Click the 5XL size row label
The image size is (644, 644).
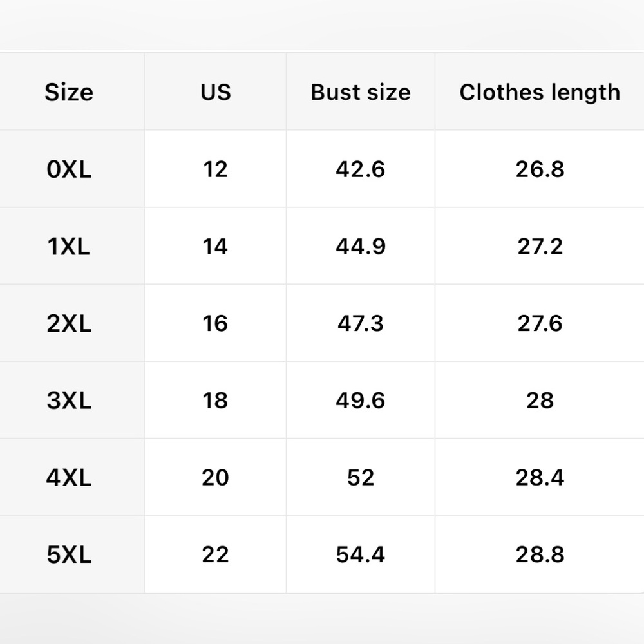click(69, 554)
